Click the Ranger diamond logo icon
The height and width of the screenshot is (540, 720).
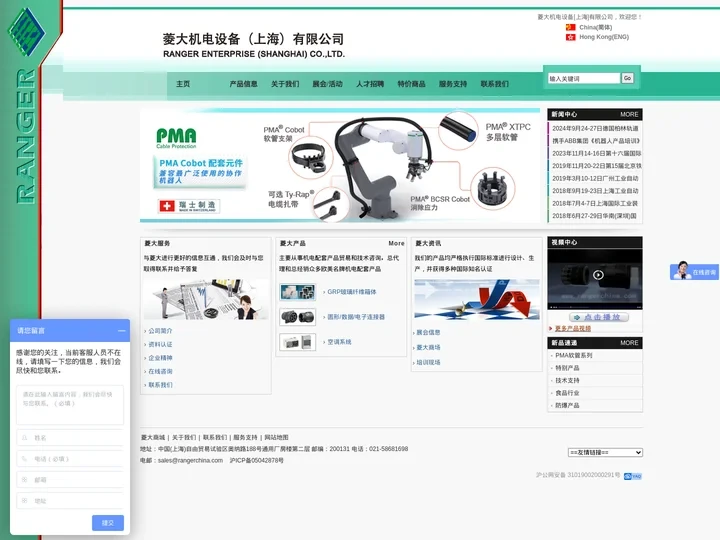click(27, 31)
